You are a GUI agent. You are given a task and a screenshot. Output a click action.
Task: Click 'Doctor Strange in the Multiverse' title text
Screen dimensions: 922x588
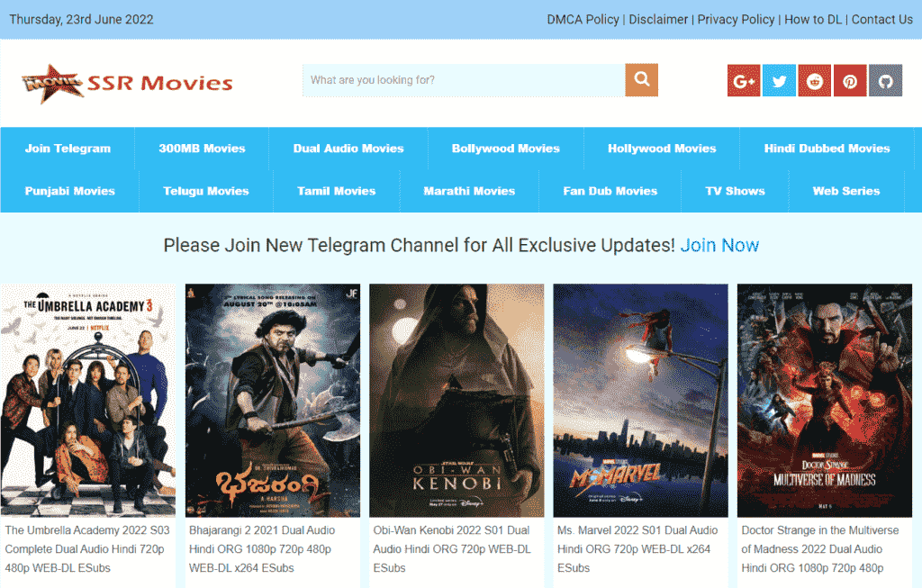(x=820, y=530)
